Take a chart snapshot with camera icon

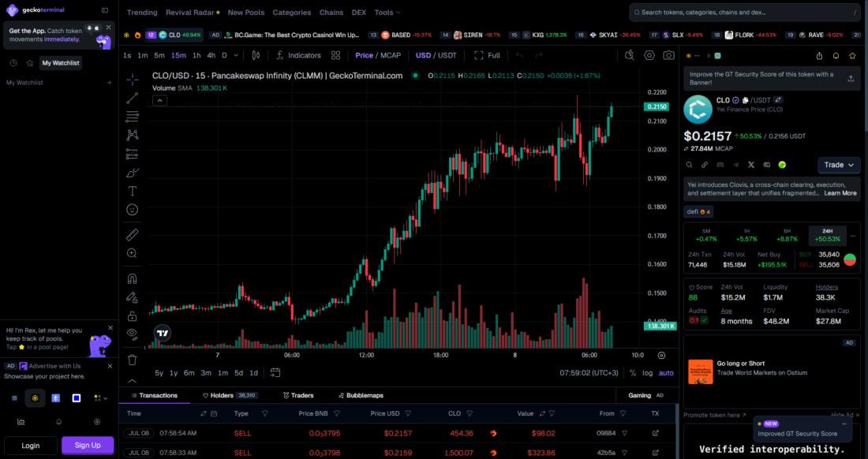(668, 55)
